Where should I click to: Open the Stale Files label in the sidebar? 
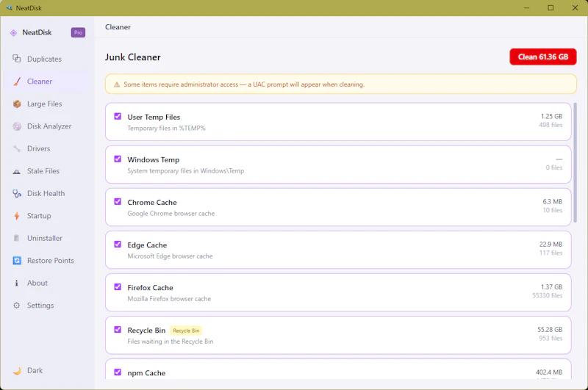click(43, 171)
